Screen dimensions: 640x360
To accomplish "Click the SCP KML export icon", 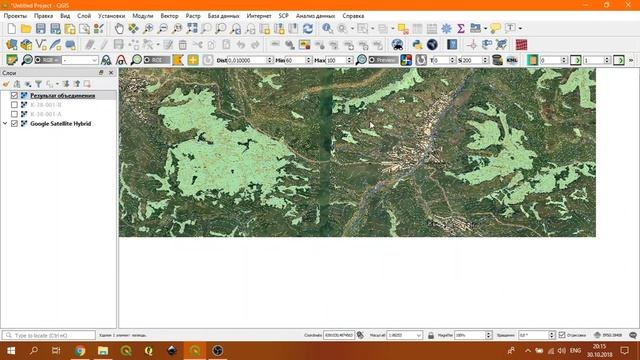I will pyautogui.click(x=512, y=60).
